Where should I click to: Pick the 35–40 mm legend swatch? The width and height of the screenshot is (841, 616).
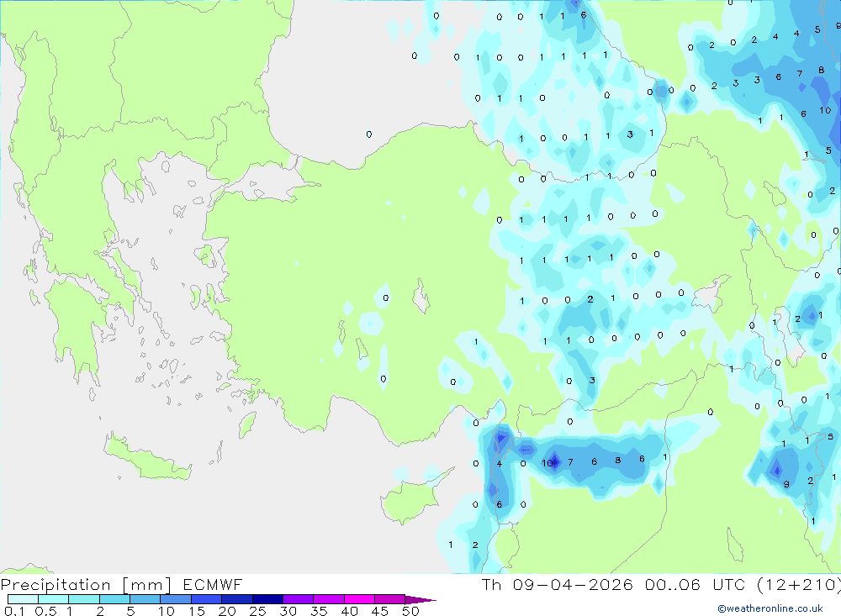(328, 599)
